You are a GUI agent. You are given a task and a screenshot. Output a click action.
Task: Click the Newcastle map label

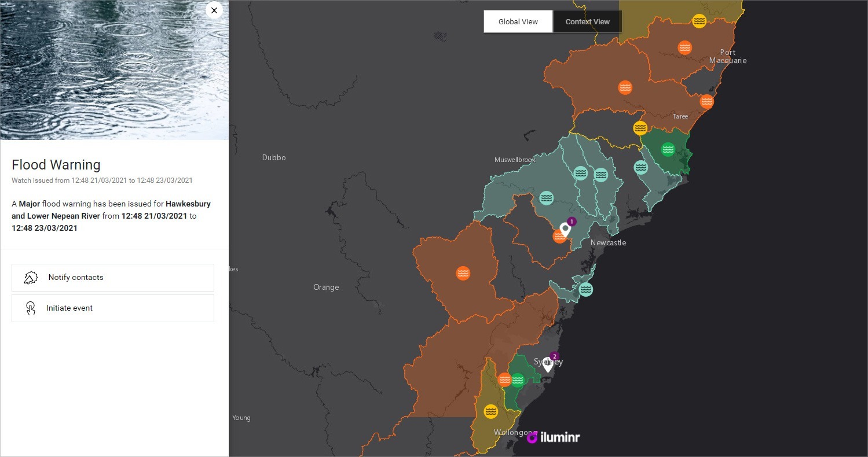(608, 243)
